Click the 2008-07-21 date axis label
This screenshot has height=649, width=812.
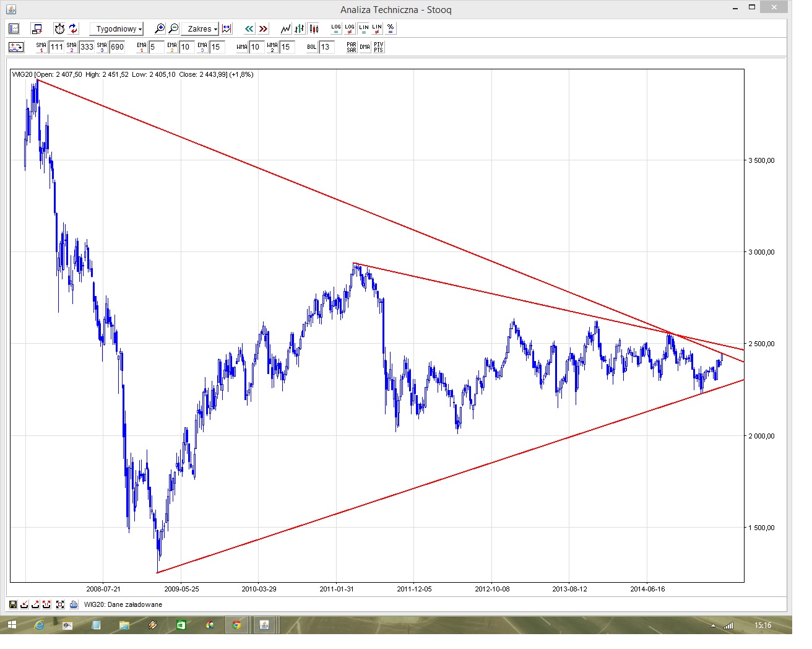[103, 589]
